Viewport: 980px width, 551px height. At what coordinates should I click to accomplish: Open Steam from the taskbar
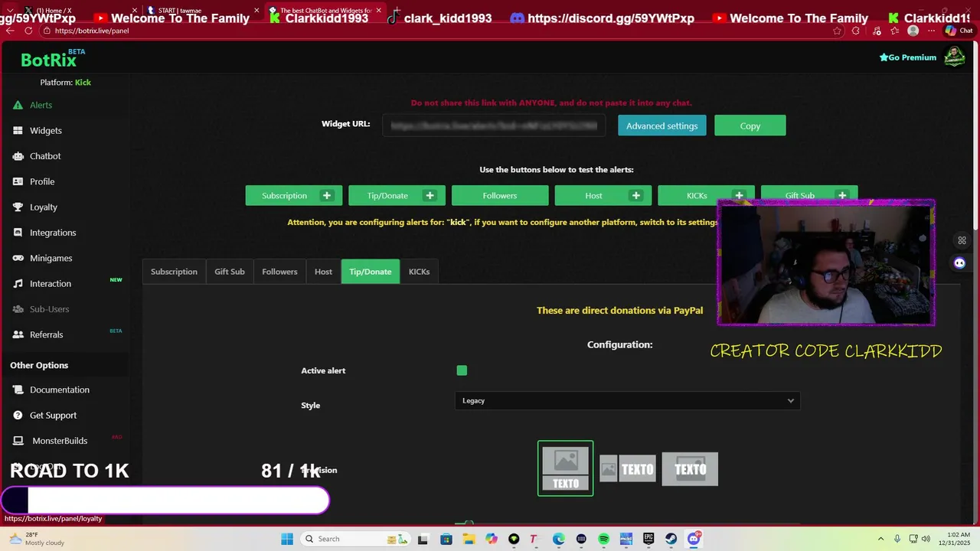pos(671,539)
